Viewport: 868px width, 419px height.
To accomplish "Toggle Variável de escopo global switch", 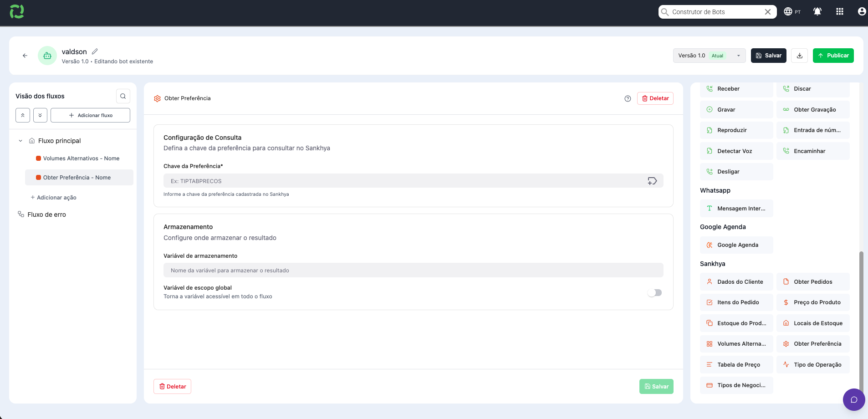I will click(655, 292).
